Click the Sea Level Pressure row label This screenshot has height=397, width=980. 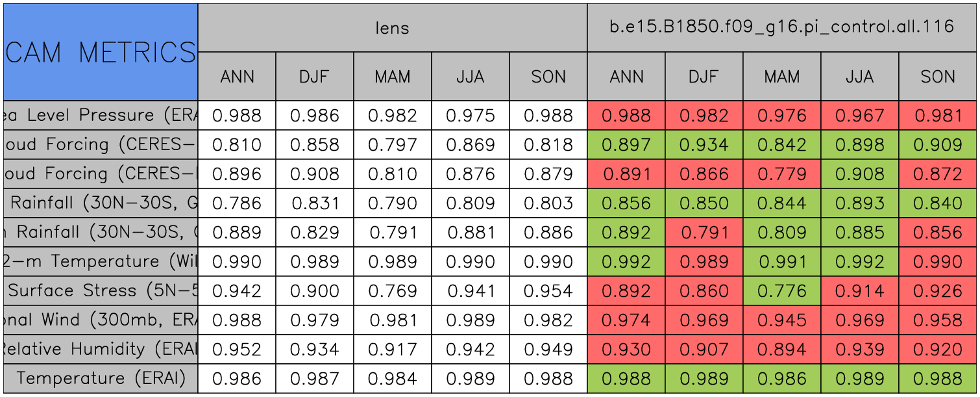coord(101,116)
